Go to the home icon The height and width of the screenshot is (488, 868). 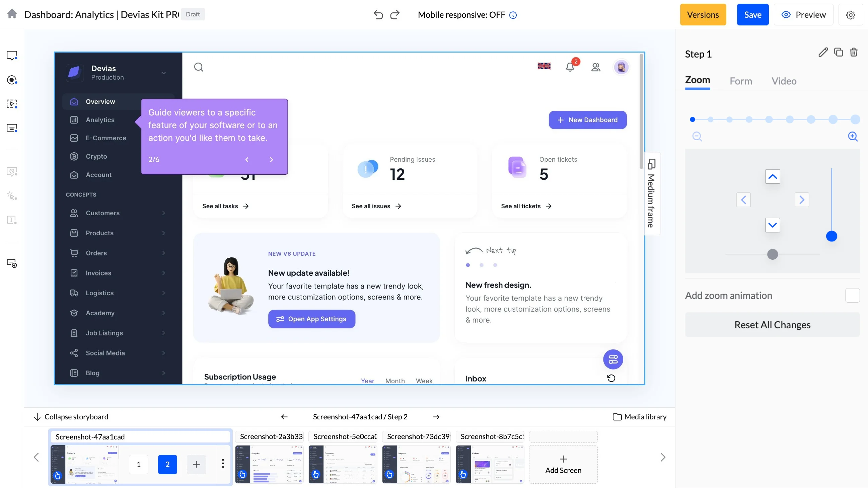12,14
